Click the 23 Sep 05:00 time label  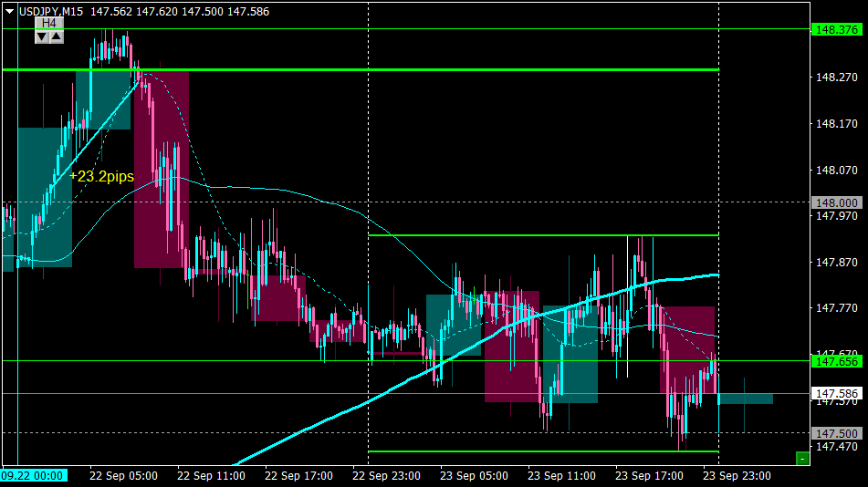pos(474,475)
